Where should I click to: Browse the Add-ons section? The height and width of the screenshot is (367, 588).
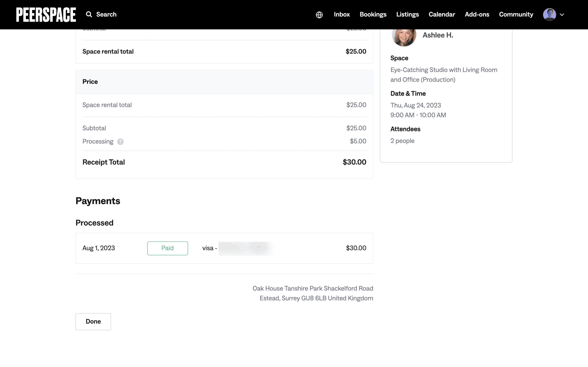click(x=477, y=14)
